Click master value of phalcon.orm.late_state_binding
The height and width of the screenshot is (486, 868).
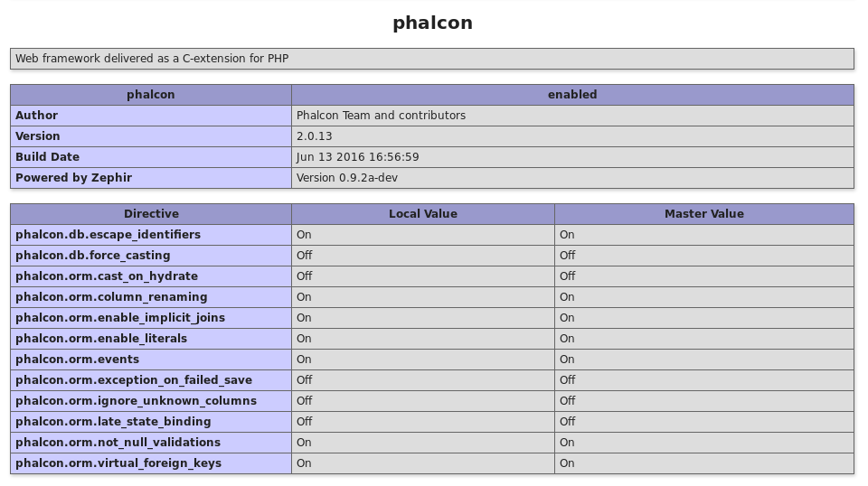click(x=567, y=422)
